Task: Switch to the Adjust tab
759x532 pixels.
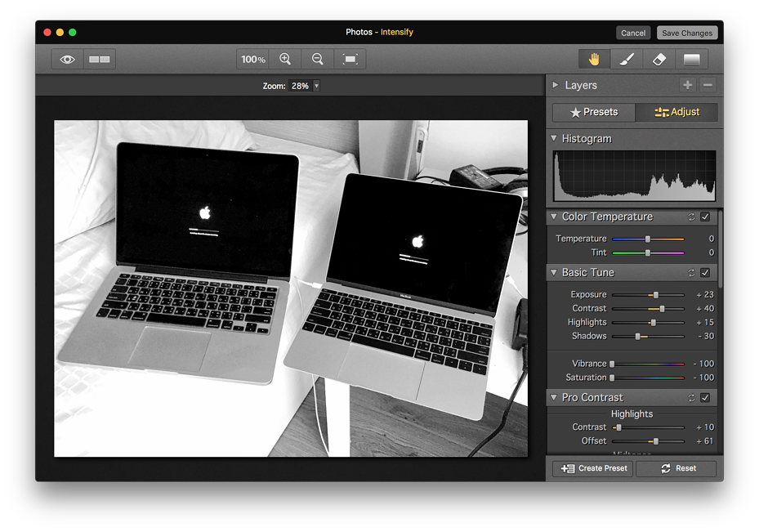Action: click(676, 112)
